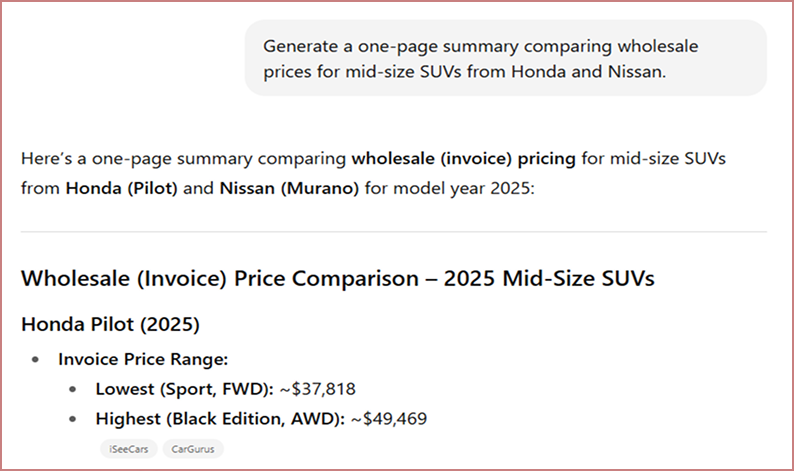This screenshot has height=471, width=794.
Task: Click the bullet beside Invoice Price Range
Action: (x=37, y=359)
